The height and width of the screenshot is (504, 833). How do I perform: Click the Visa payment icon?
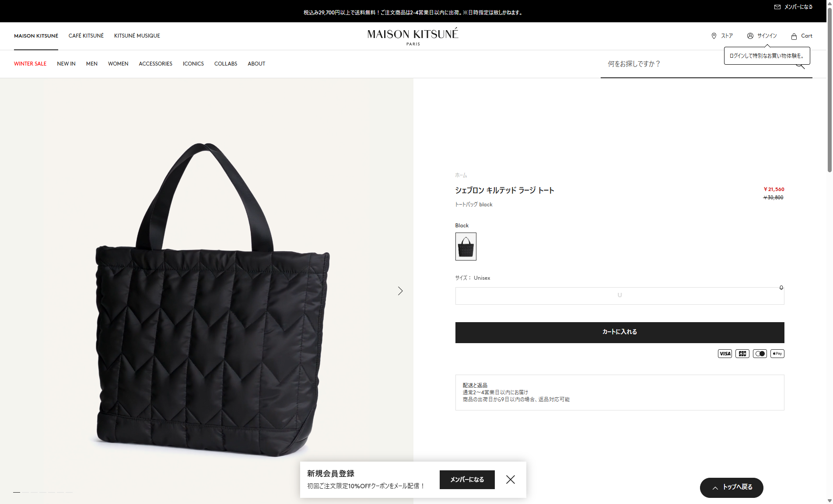tap(725, 354)
